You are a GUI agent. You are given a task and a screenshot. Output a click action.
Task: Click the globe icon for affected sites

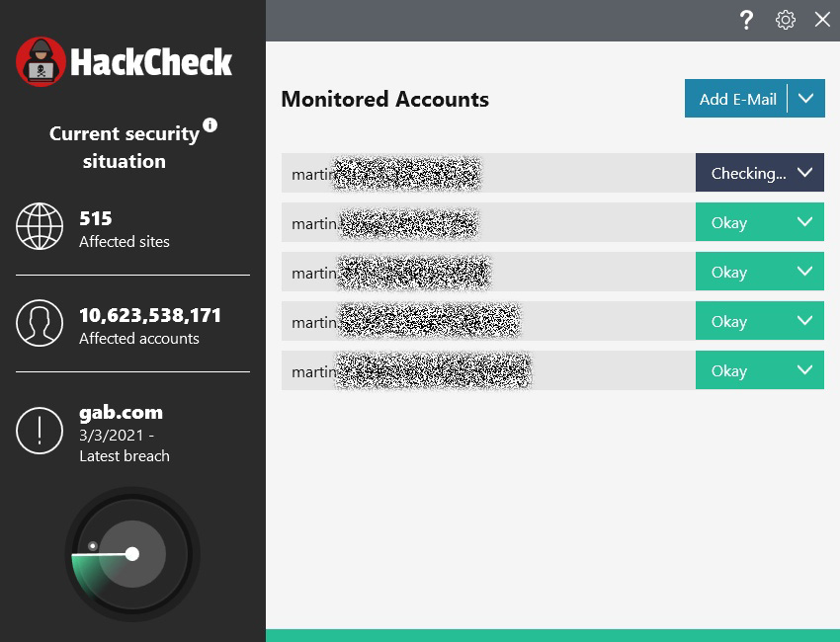(x=40, y=228)
